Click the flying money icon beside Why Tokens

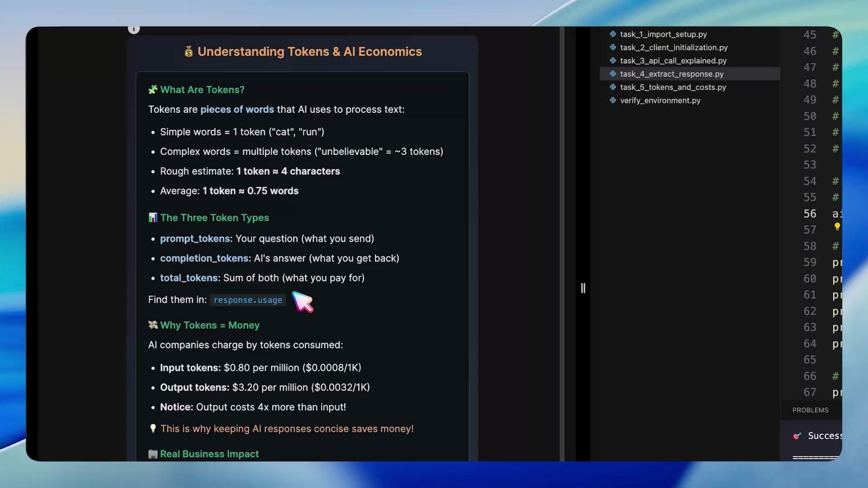coord(153,325)
